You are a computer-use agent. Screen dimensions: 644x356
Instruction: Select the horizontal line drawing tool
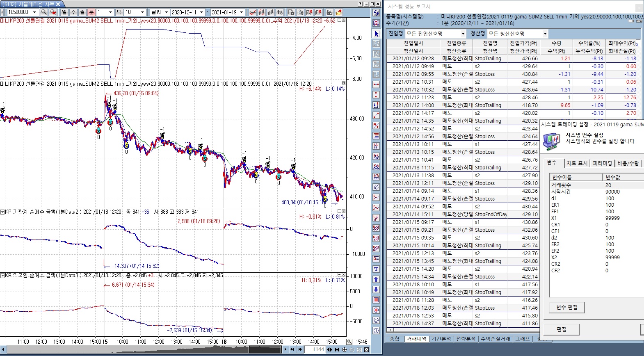point(376,84)
